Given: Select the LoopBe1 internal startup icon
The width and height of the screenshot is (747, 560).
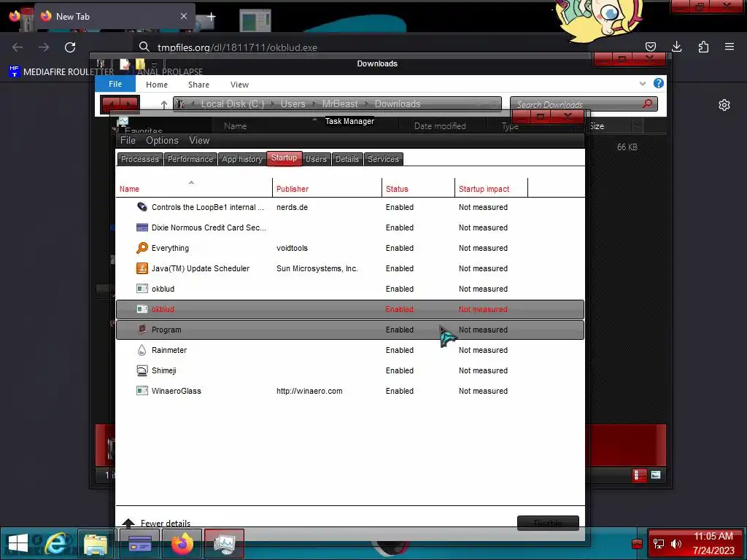Looking at the screenshot, I should pyautogui.click(x=142, y=207).
